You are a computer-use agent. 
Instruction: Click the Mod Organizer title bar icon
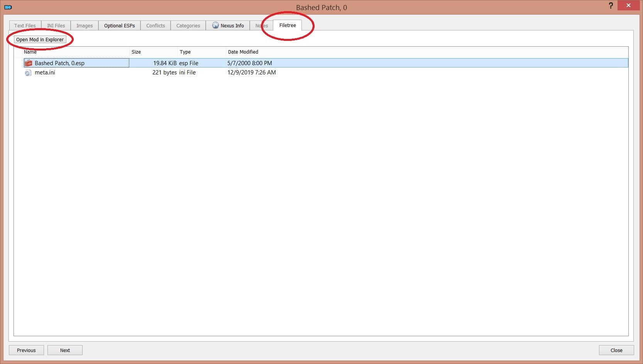coord(8,7)
